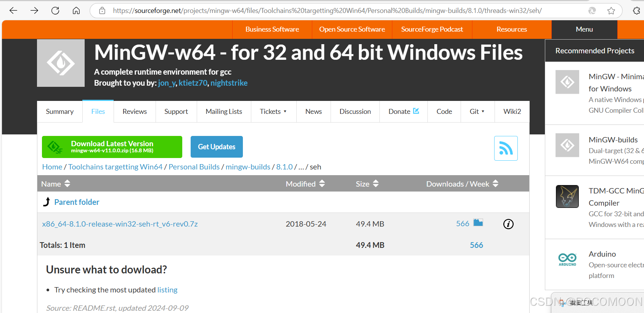Open the jon_y author link

pyautogui.click(x=167, y=83)
